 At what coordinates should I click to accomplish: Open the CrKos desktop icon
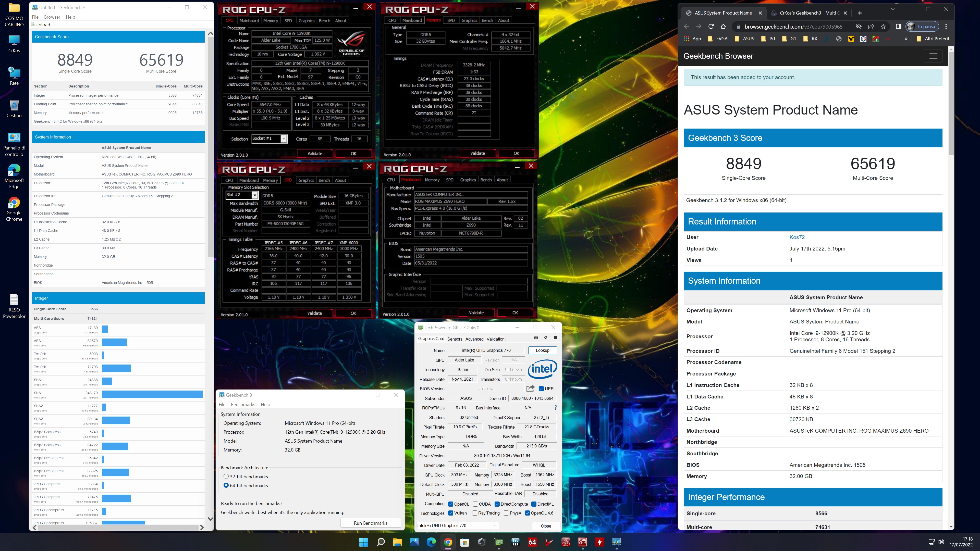pos(14,44)
